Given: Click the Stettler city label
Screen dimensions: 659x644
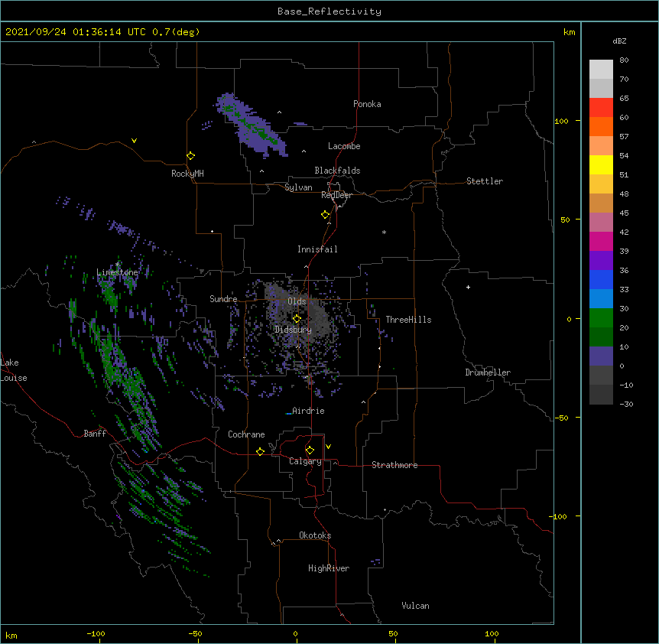Looking at the screenshot, I should coord(485,181).
